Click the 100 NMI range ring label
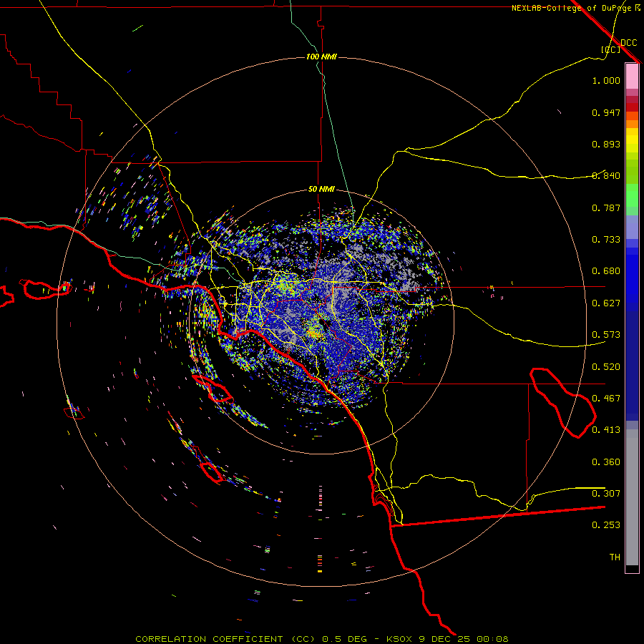Screen dimensions: 644x644 click(x=321, y=57)
